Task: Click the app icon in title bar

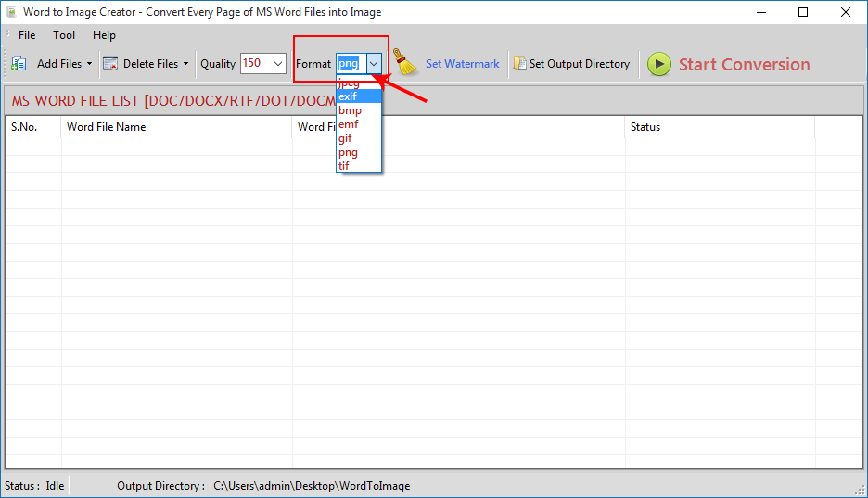Action: (11, 12)
